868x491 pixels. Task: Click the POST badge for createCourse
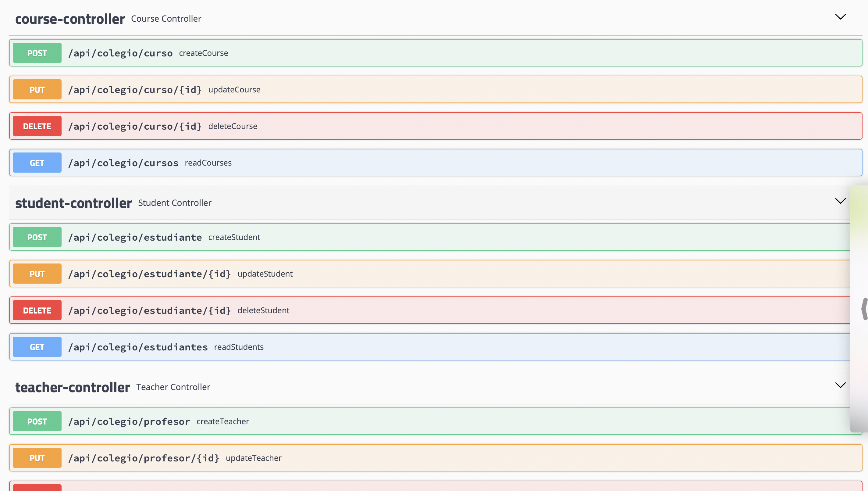pos(37,52)
